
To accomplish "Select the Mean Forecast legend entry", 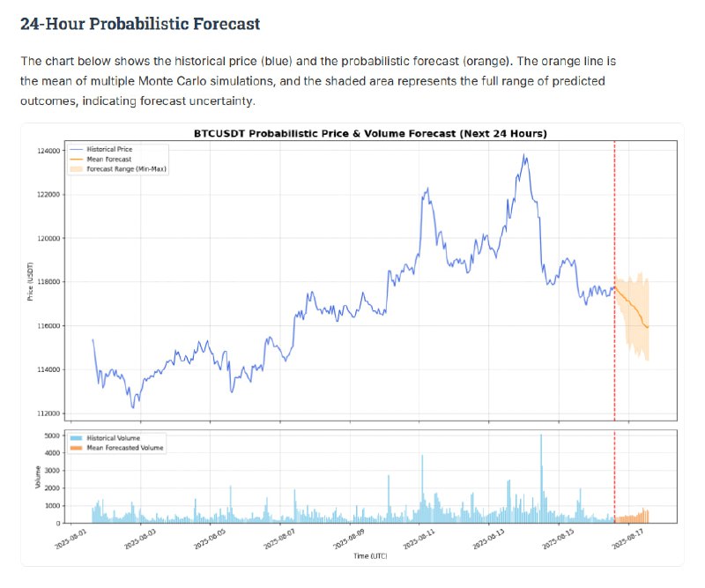I will pos(105,159).
